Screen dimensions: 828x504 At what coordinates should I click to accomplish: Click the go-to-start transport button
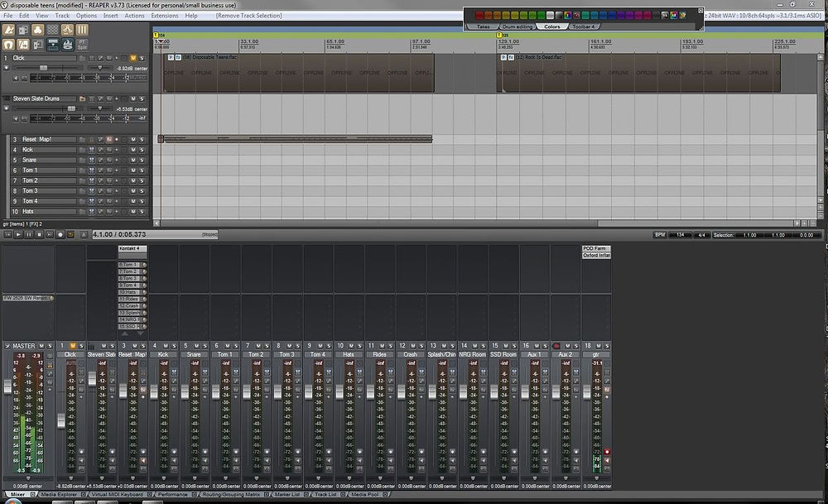(8, 234)
